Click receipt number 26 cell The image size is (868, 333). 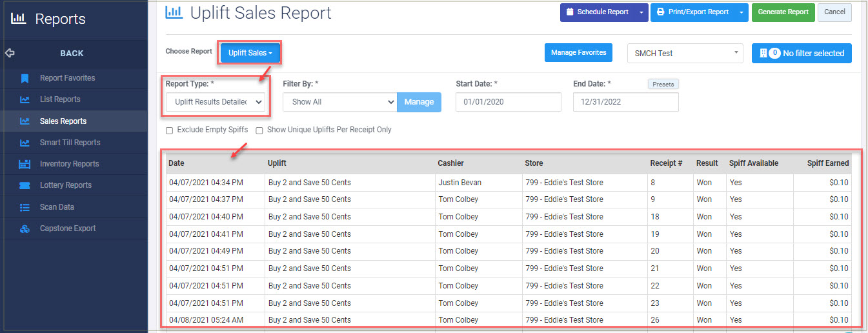click(x=670, y=320)
